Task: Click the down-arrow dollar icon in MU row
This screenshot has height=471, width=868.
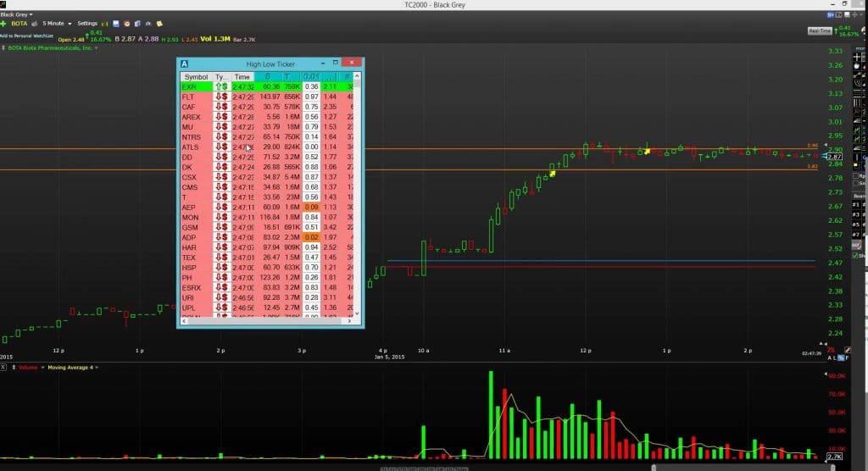Action: (x=221, y=127)
